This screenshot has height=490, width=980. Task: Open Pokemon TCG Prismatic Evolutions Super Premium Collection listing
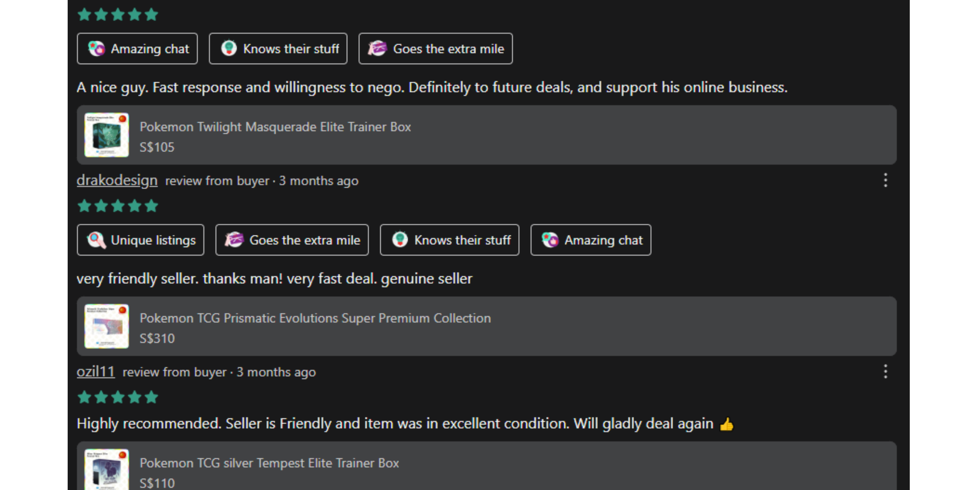point(315,318)
